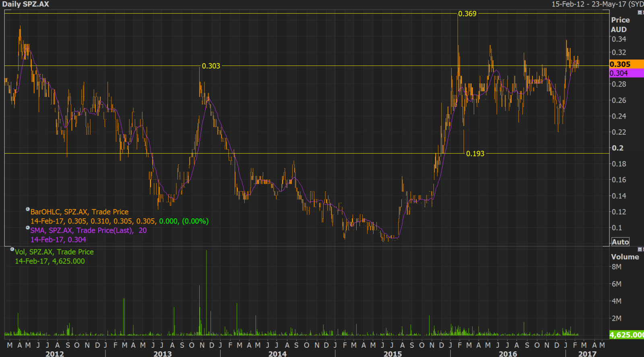Screen dimensions: 644x357
Task: Minimize the Price panel using its collapse icon
Action: 640,12
